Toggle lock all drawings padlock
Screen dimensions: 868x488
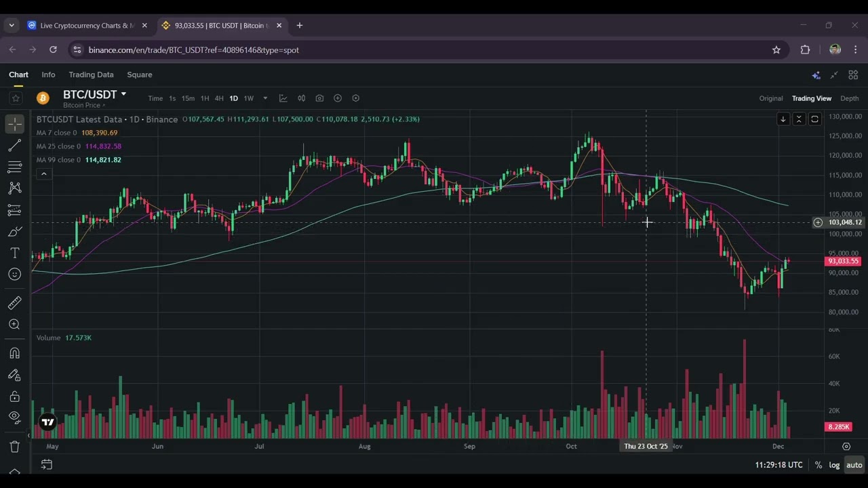pos(14,396)
